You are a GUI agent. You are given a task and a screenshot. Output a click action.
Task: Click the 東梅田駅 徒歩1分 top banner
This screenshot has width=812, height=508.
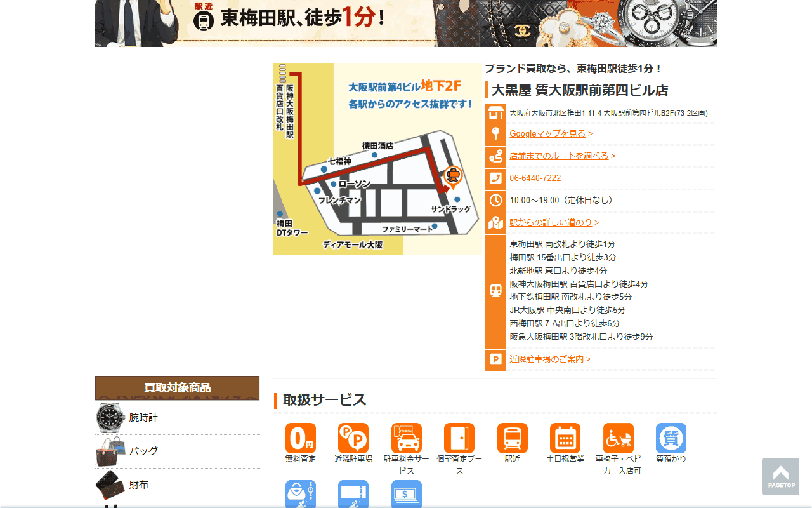[406, 23]
